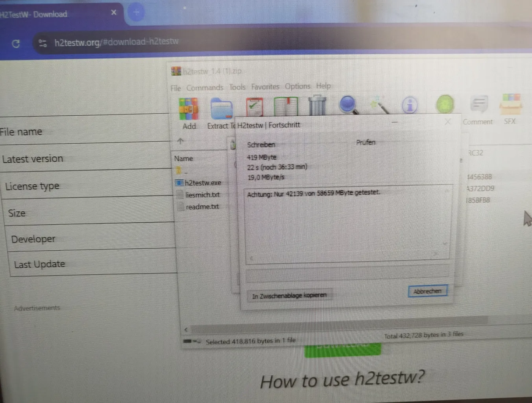Click In Zwischenablage kopieren button
This screenshot has height=403, width=532.
coord(289,296)
